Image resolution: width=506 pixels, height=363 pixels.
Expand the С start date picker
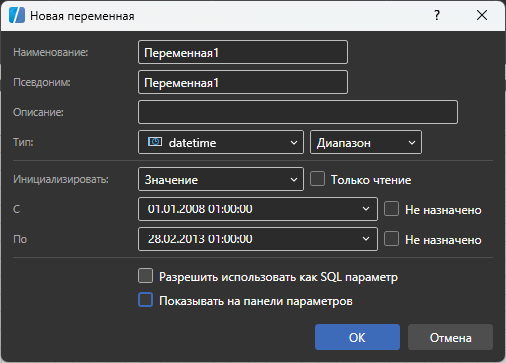366,209
